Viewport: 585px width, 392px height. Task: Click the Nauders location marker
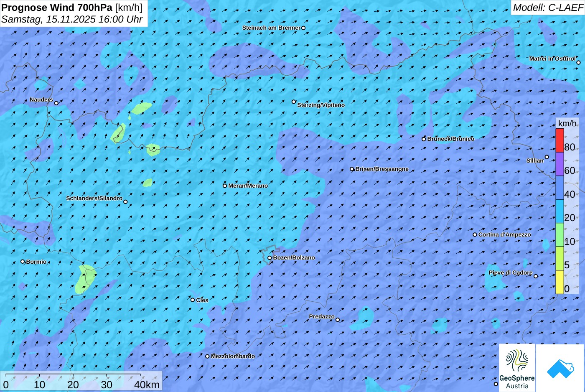click(x=56, y=103)
